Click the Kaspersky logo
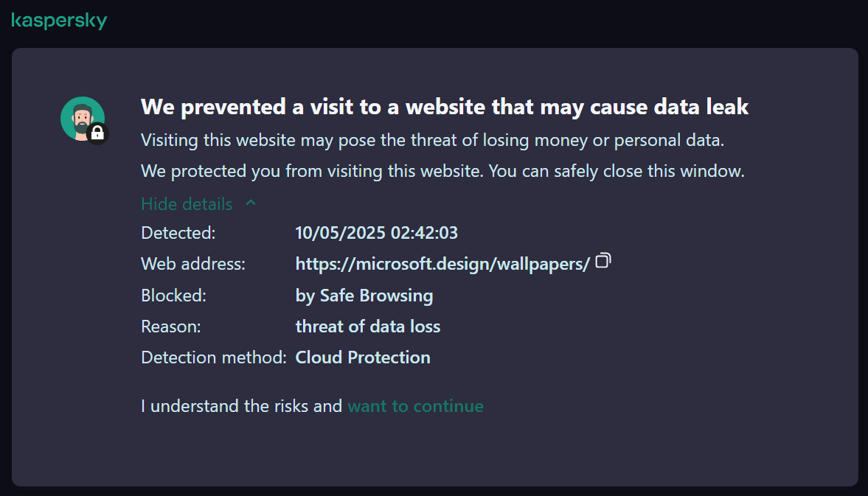 click(59, 21)
